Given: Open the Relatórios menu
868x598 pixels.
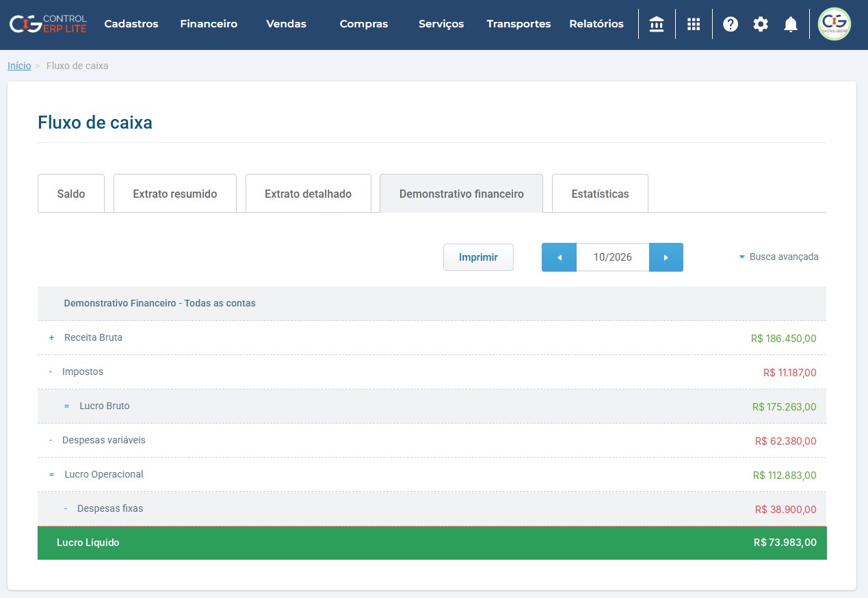Looking at the screenshot, I should 596,24.
